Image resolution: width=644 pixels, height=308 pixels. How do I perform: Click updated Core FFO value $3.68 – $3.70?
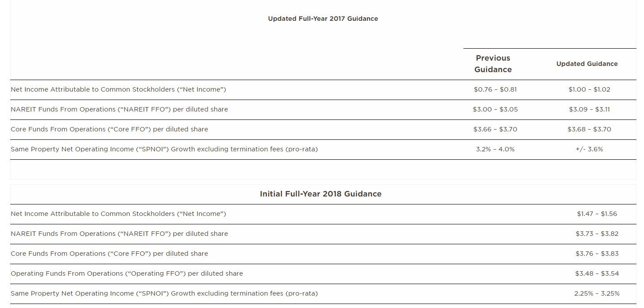coord(589,129)
